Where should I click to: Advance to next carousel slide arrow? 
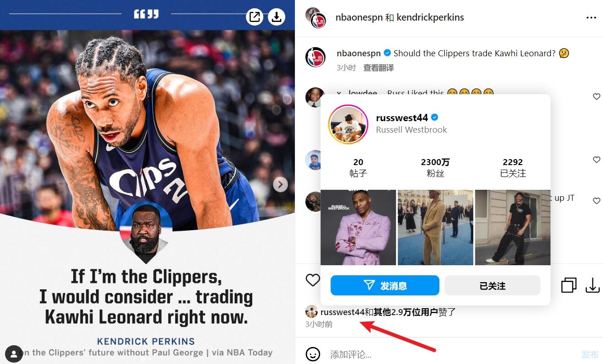[x=280, y=184]
